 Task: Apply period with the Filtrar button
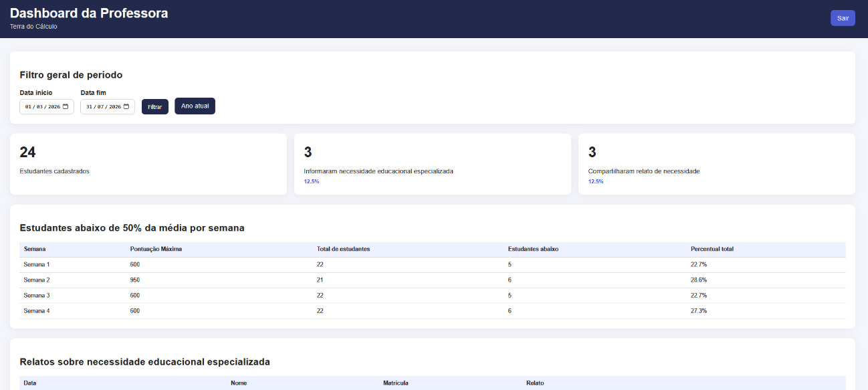pos(155,107)
